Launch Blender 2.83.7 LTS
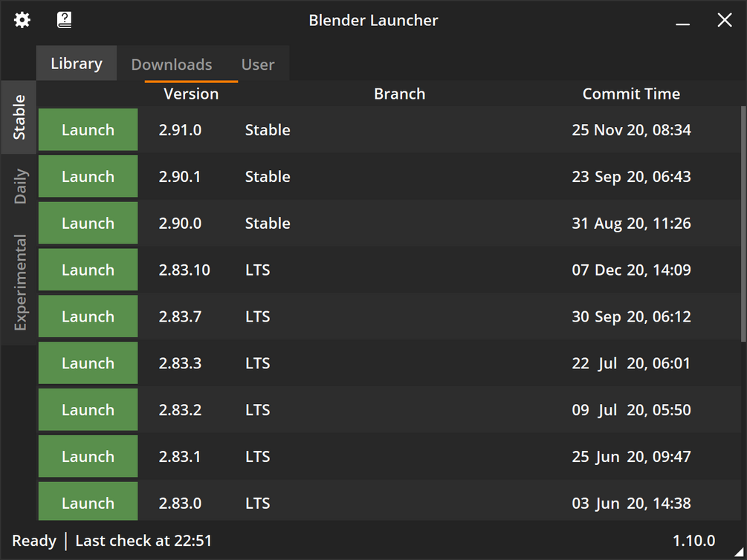This screenshot has width=747, height=560. (x=88, y=316)
